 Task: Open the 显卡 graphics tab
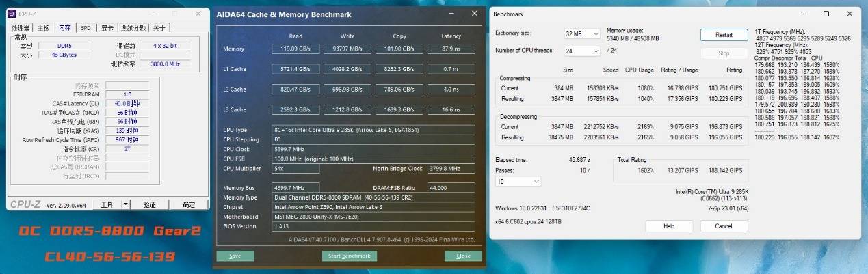tap(107, 28)
